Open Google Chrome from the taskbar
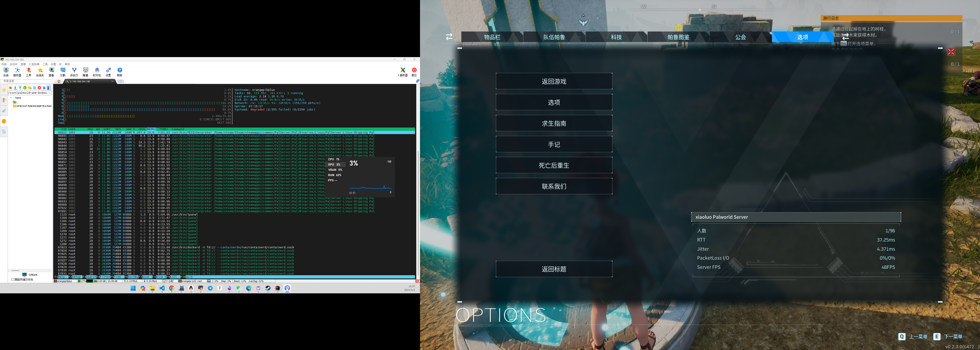 172,288
